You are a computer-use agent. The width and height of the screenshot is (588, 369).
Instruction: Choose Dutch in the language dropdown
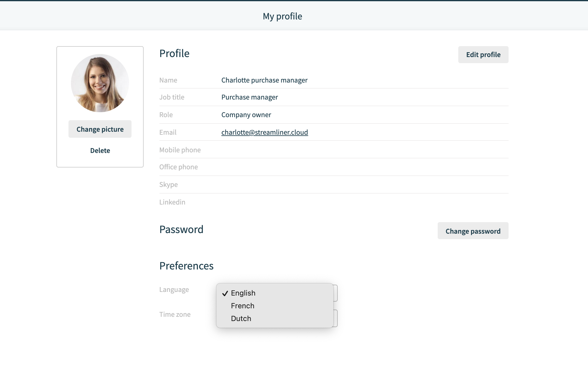[x=241, y=318]
